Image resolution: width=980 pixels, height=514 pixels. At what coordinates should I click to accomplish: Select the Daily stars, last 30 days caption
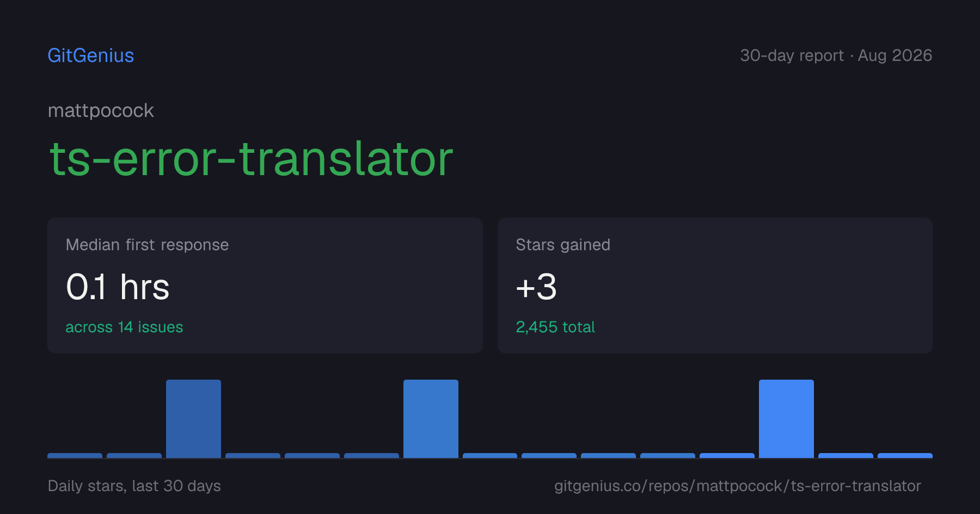(x=134, y=486)
